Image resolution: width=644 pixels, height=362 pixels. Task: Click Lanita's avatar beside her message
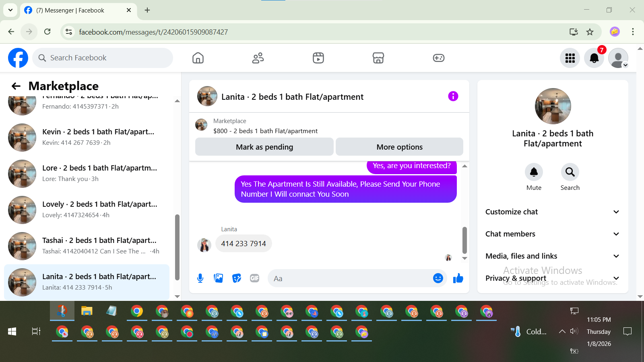(x=204, y=245)
